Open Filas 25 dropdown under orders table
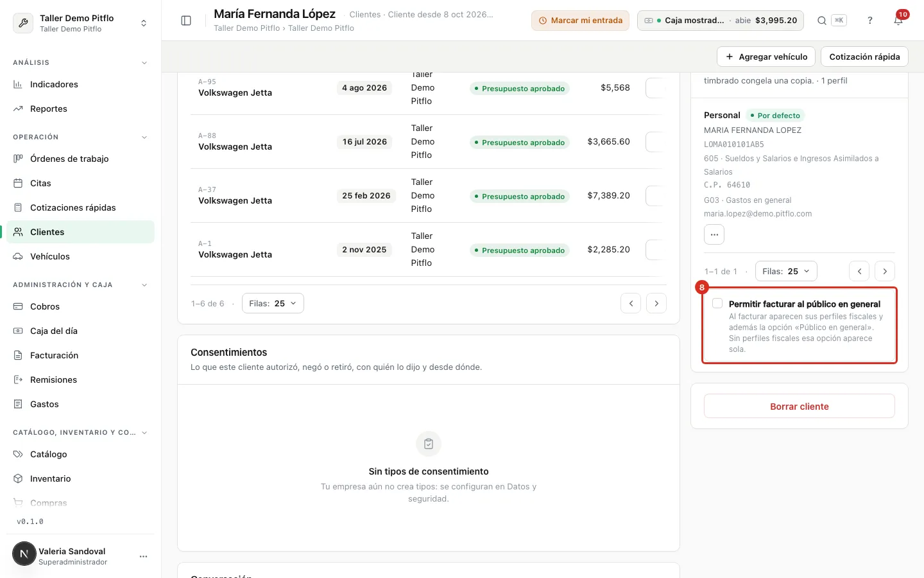 pos(273,303)
